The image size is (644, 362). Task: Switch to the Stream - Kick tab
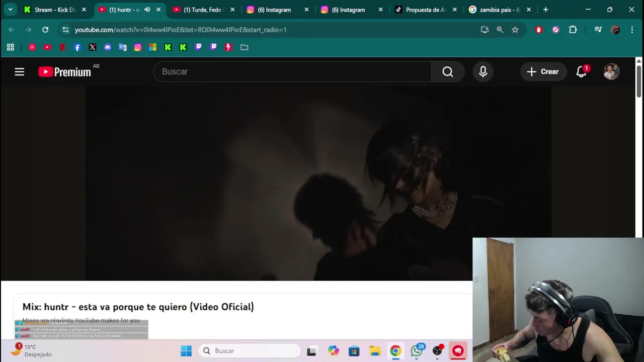coord(55,10)
